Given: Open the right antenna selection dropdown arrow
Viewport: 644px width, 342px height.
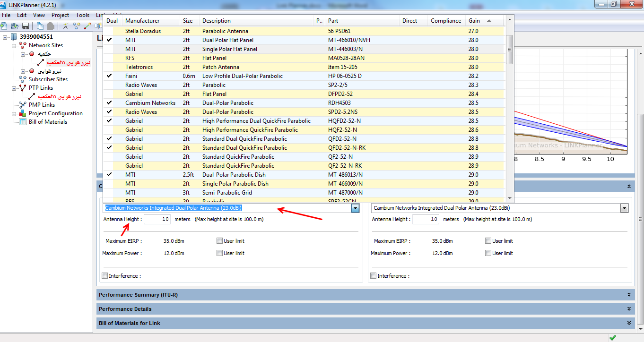Looking at the screenshot, I should (624, 208).
